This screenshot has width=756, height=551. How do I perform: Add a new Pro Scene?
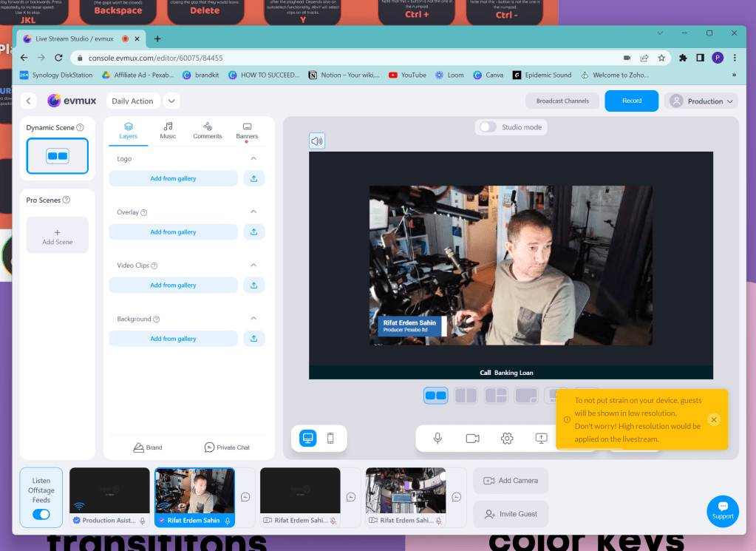58,235
